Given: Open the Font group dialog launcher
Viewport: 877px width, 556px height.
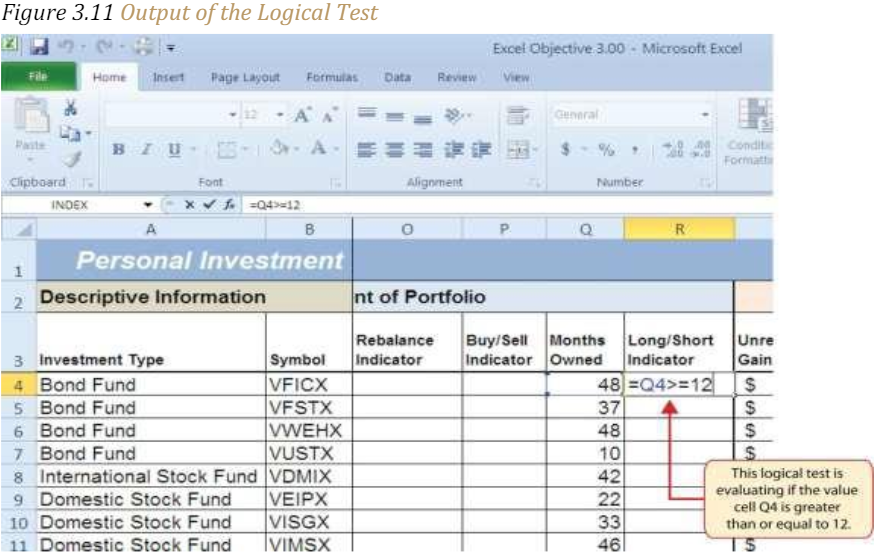Looking at the screenshot, I should pos(336,182).
